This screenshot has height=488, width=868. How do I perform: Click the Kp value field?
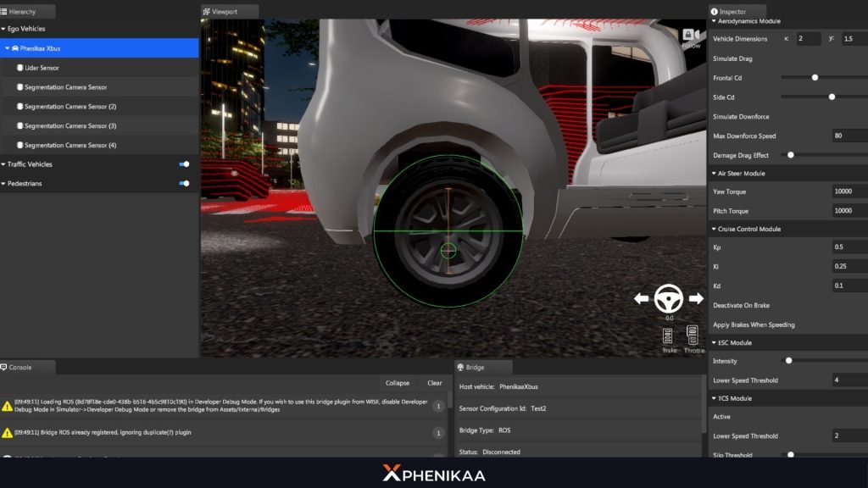point(849,247)
